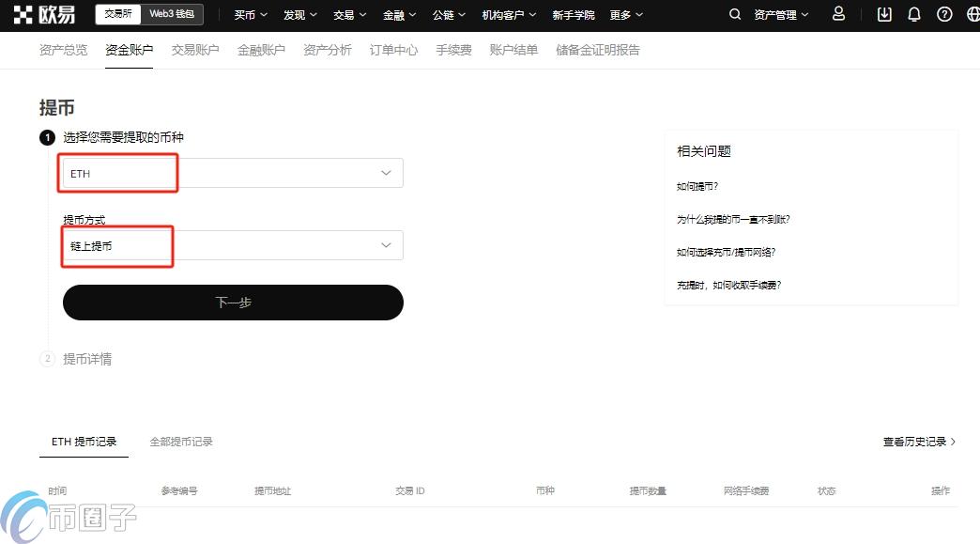
Task: Click the download app icon in the navbar
Action: point(883,15)
